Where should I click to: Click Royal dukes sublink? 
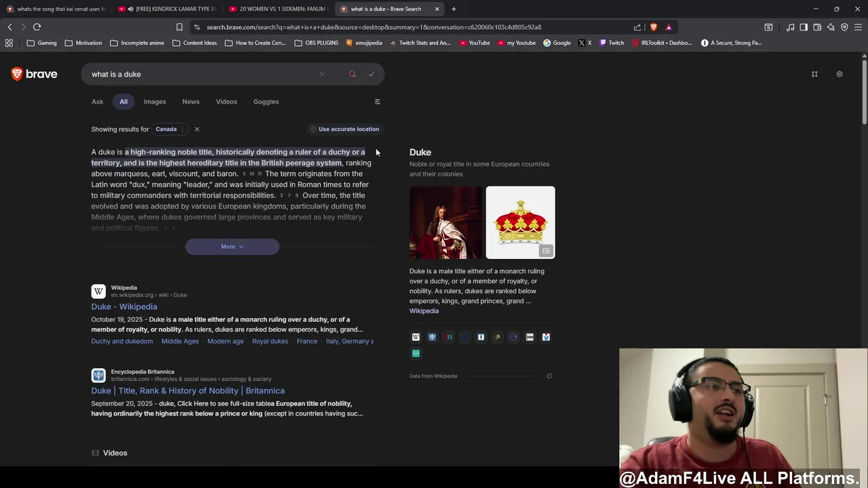click(270, 341)
